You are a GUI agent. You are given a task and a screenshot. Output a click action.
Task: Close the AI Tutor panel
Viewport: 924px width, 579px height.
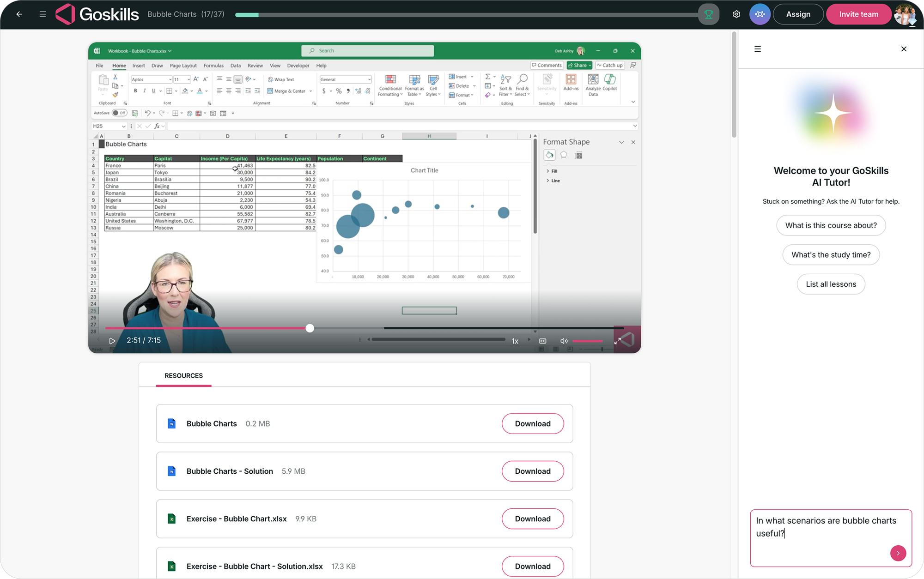[904, 49]
